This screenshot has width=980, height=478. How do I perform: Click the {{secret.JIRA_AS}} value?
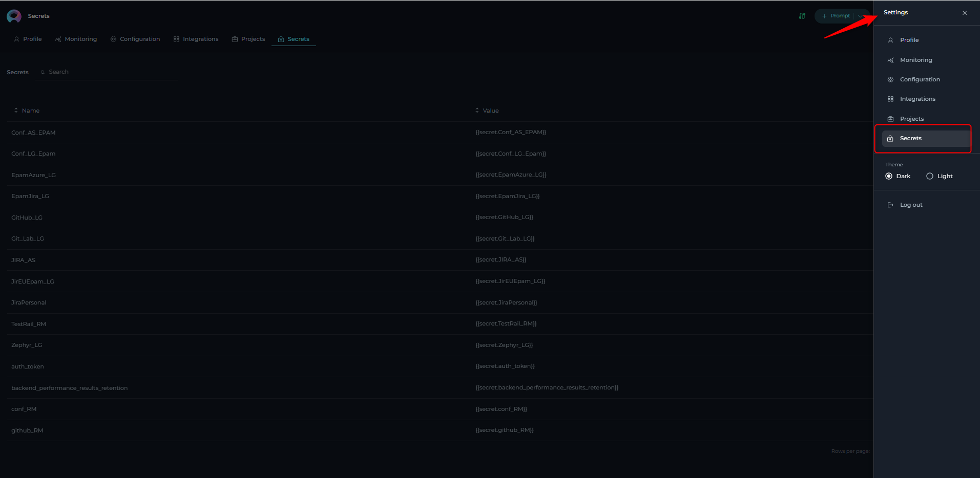coord(501,259)
